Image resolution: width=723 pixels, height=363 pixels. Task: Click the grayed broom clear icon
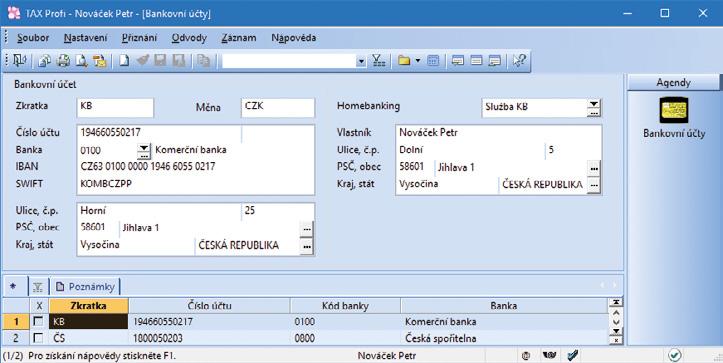pyautogui.click(x=142, y=61)
